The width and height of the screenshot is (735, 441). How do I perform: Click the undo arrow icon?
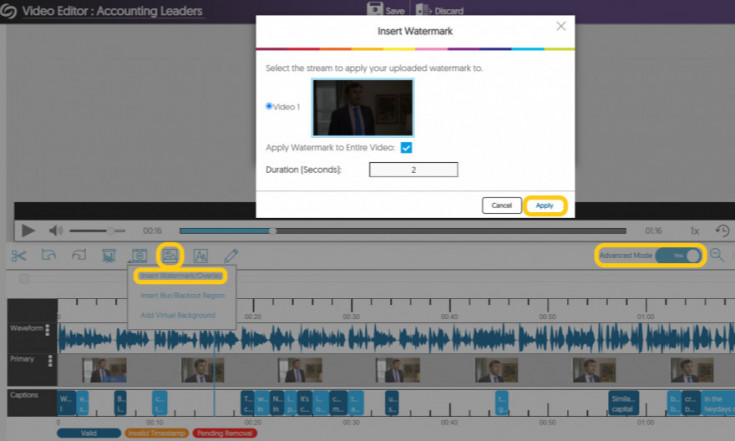pos(49,255)
